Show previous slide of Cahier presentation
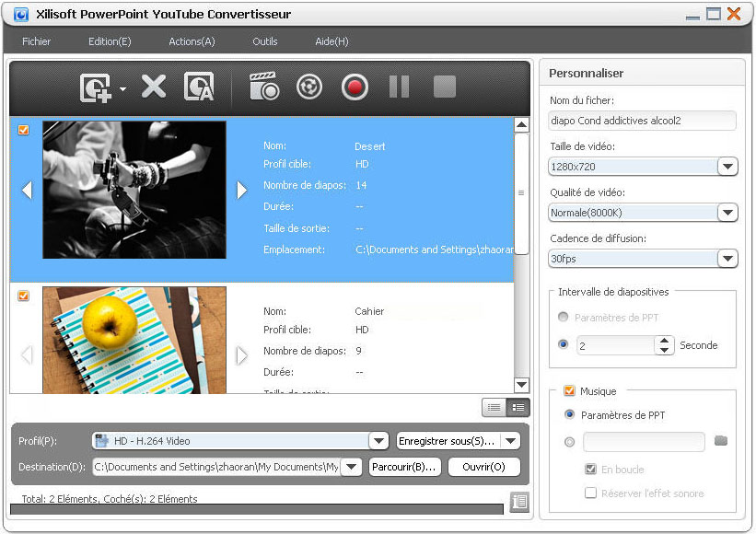This screenshot has width=756, height=534. coord(27,355)
